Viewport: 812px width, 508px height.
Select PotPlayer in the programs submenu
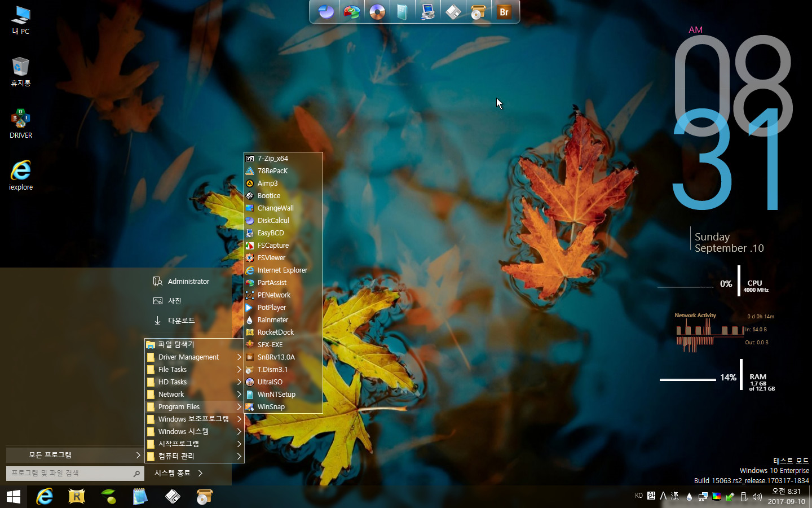pos(283,308)
